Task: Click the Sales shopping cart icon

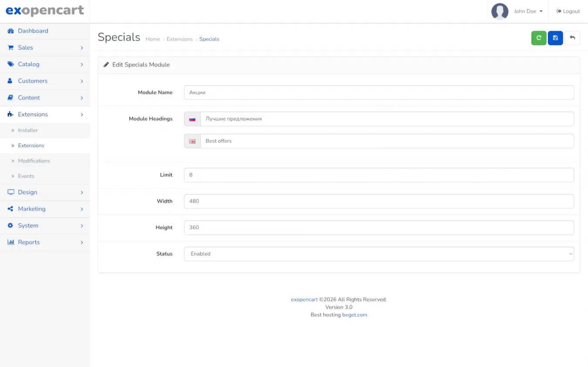Action: click(11, 47)
